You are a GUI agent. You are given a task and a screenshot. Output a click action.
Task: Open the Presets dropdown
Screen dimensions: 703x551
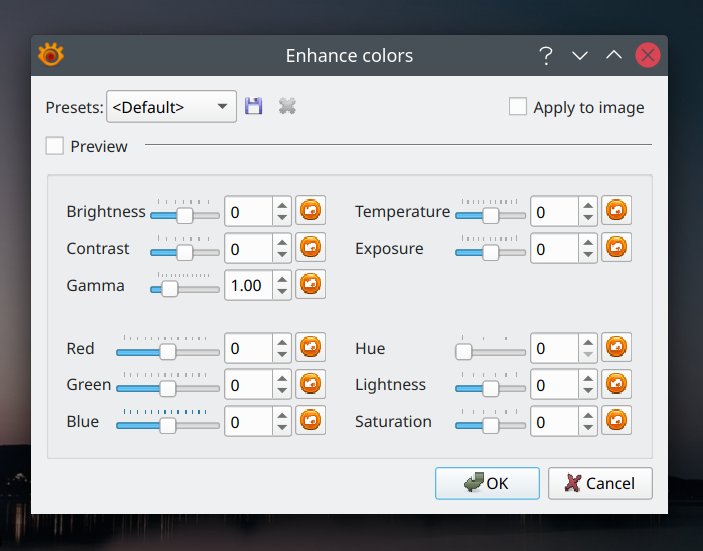click(171, 107)
